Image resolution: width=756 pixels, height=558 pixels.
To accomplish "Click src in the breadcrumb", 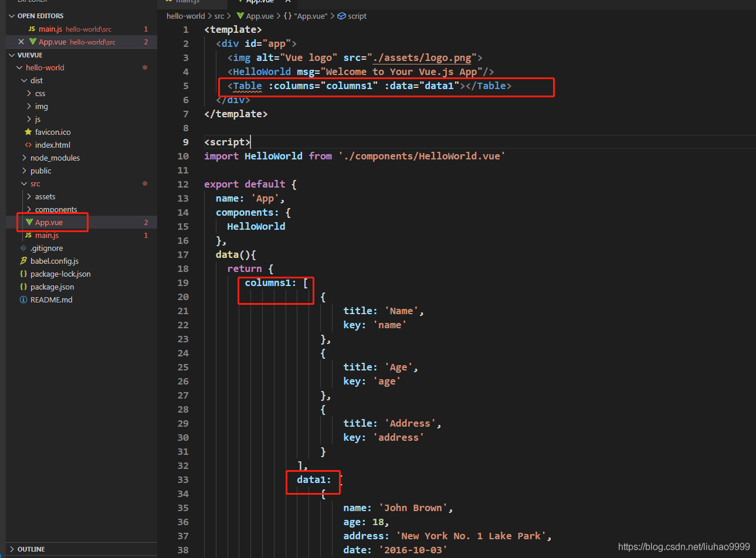I will tap(219, 16).
